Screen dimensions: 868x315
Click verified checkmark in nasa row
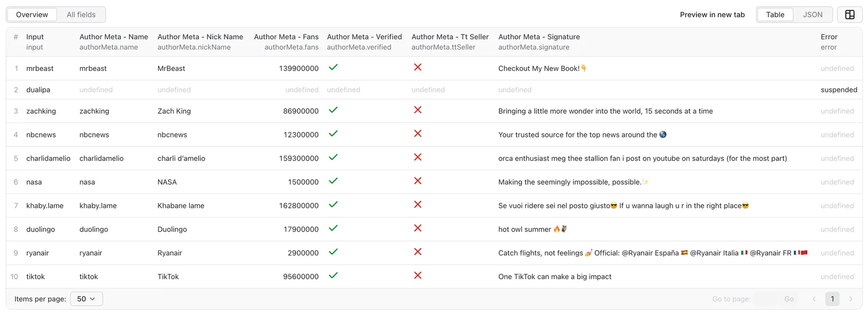point(333,181)
